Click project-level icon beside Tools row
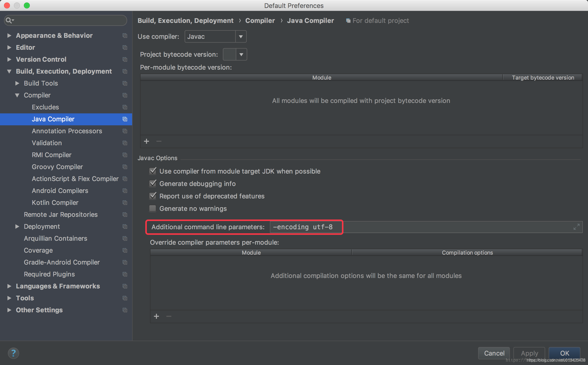Screen dimensions: 588x365 pos(125,298)
